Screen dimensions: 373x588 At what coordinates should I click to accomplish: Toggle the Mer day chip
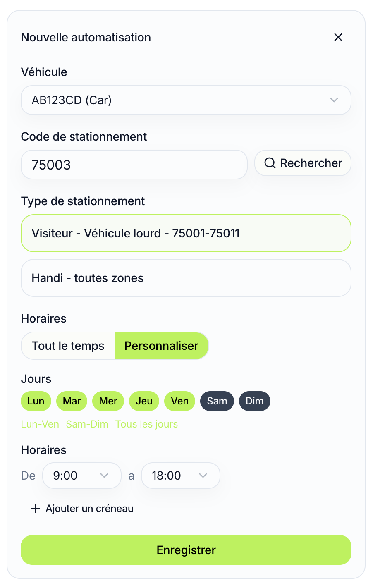[108, 401]
